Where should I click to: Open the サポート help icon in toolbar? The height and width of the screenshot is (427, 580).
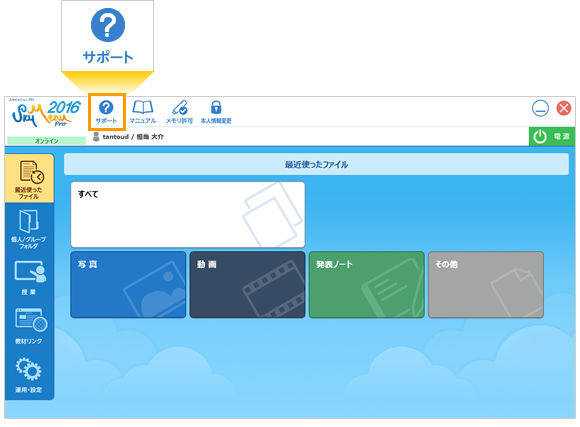click(107, 112)
